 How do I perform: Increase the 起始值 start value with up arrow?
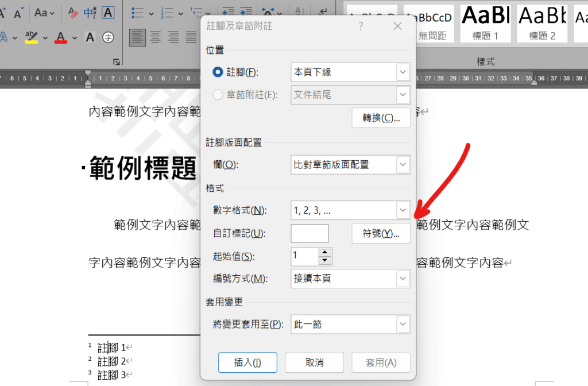coord(325,252)
